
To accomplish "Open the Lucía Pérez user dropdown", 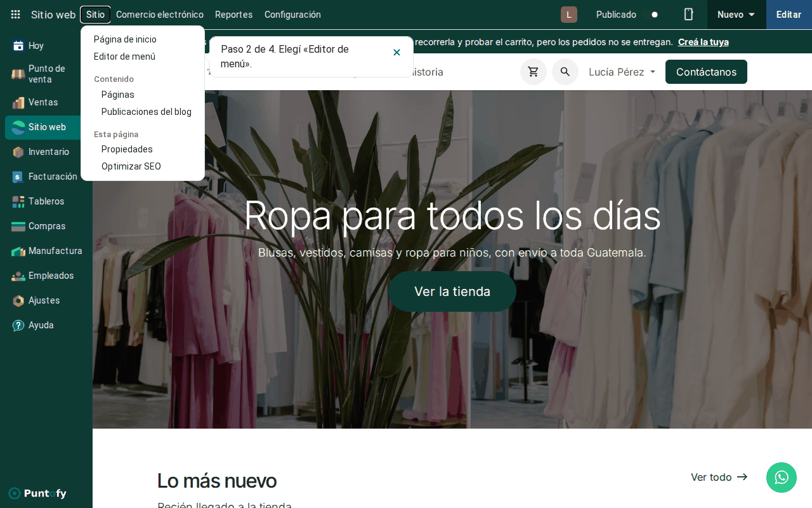I will pyautogui.click(x=622, y=72).
